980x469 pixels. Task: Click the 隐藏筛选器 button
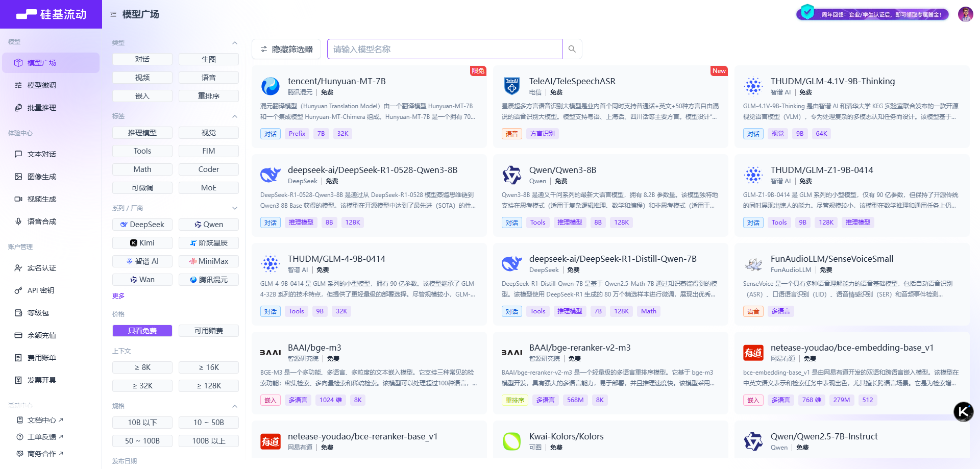coord(286,49)
